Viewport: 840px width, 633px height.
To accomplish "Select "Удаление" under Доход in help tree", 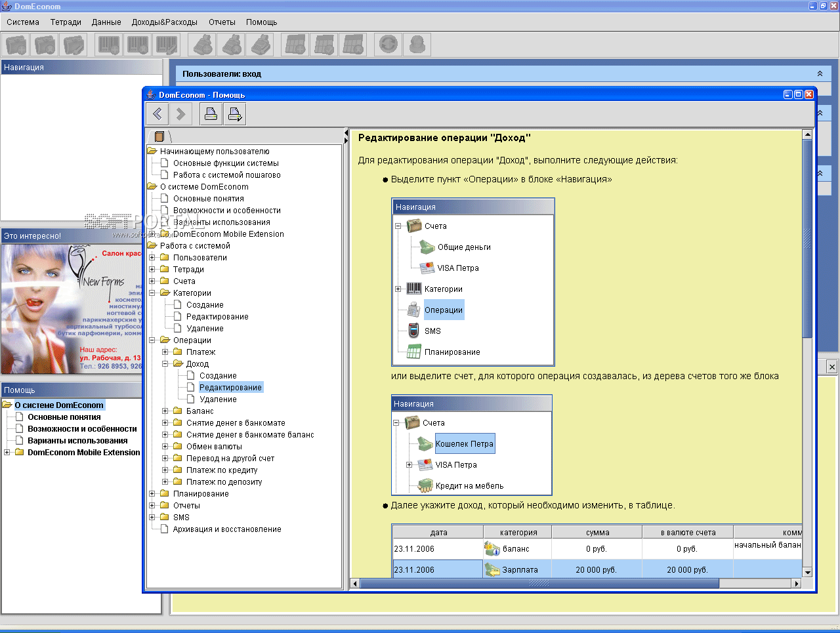I will click(x=218, y=399).
